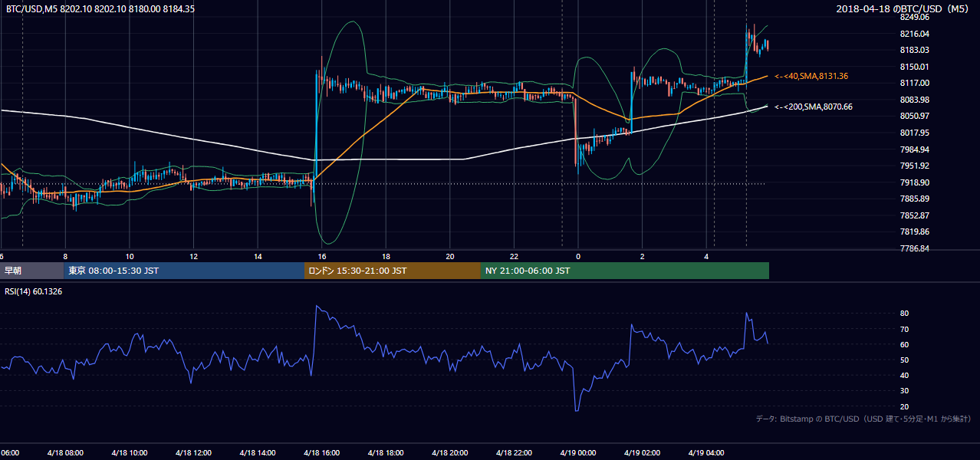This screenshot has height=460, width=980.
Task: Click the ロンドン 15:30-21:00 JST session bar
Action: tap(393, 271)
